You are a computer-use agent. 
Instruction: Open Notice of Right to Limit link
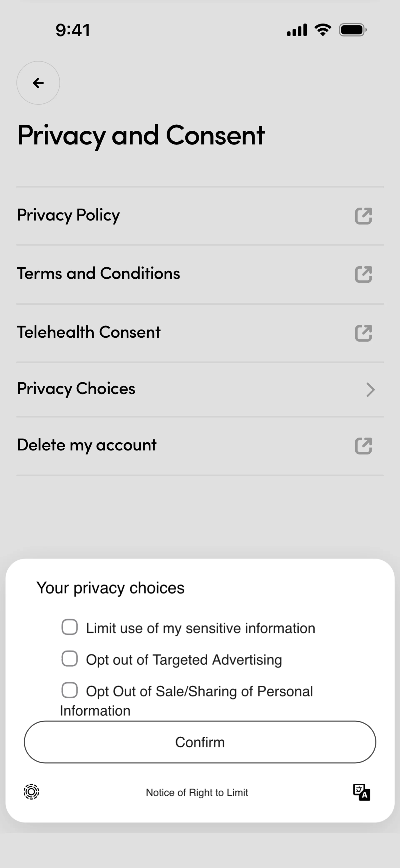pos(197,793)
